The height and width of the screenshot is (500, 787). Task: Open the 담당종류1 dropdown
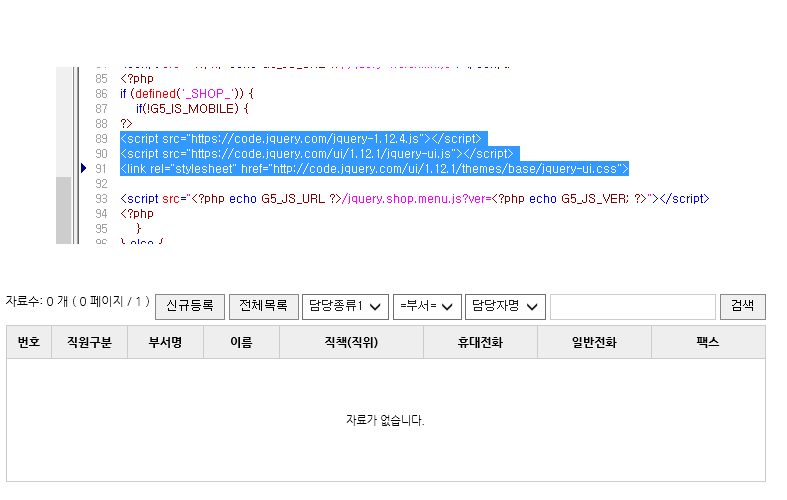[x=345, y=307]
